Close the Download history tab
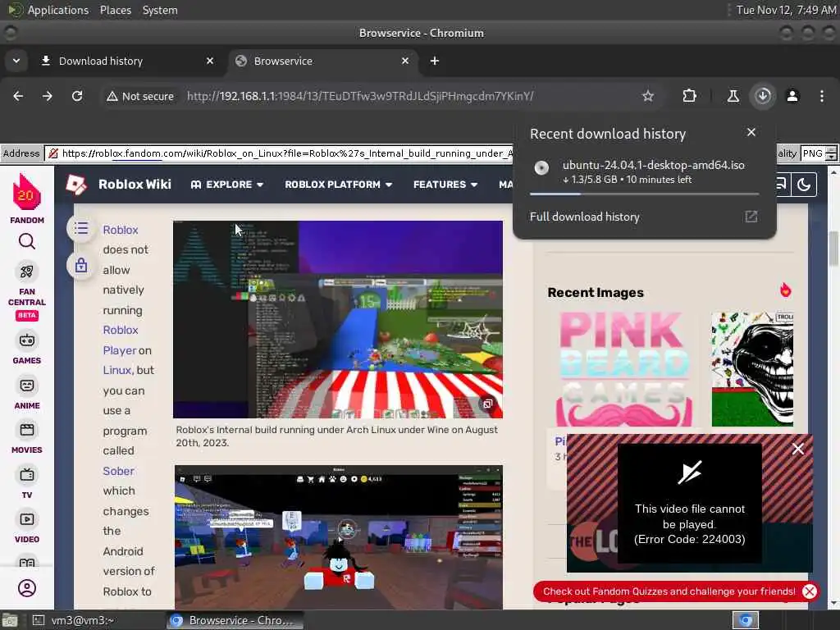Screen dimensions: 840x630 (210, 61)
